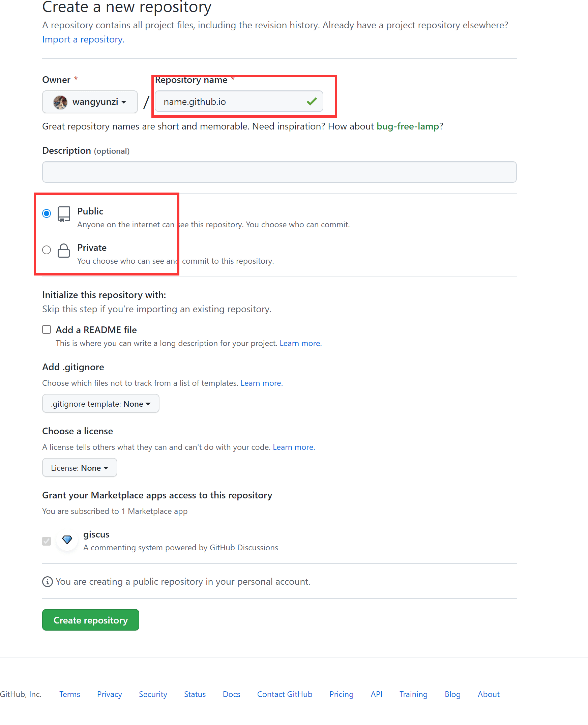Click the Description optional text field
Image resolution: width=588 pixels, height=725 pixels.
pos(279,172)
